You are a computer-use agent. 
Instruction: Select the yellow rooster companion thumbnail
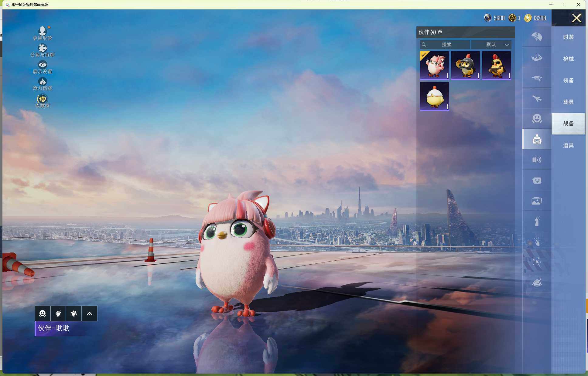[497, 65]
